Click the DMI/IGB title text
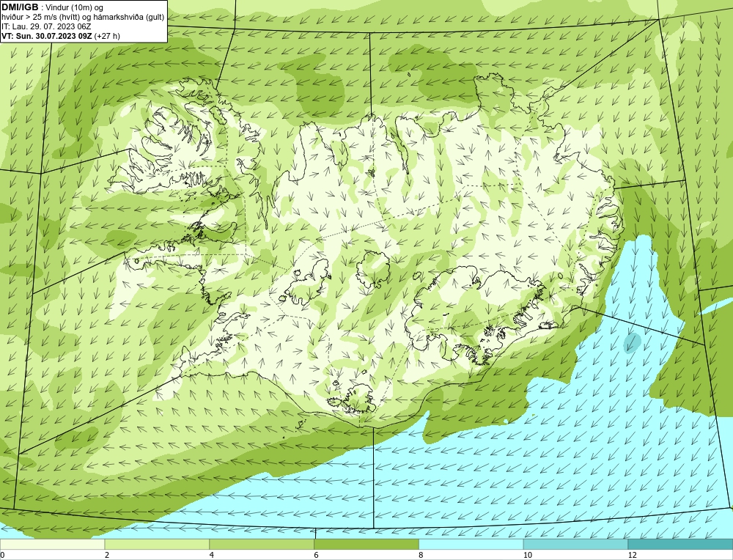This screenshot has height=560, width=733. click(x=20, y=7)
